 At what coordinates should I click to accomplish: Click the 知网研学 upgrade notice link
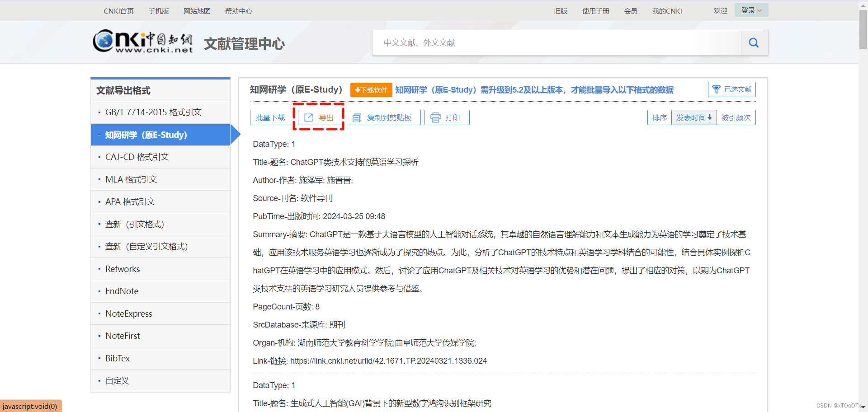pyautogui.click(x=534, y=90)
